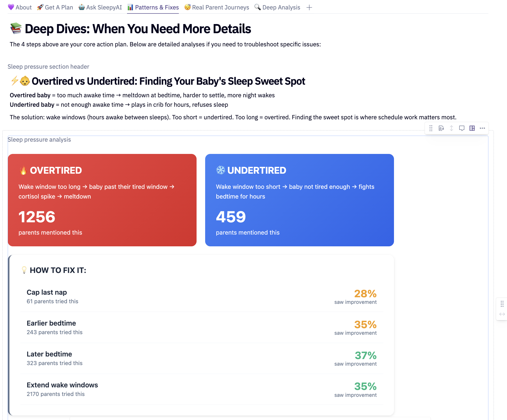Image resolution: width=507 pixels, height=420 pixels.
Task: Click the open-in-editor page icon
Action: 441,128
